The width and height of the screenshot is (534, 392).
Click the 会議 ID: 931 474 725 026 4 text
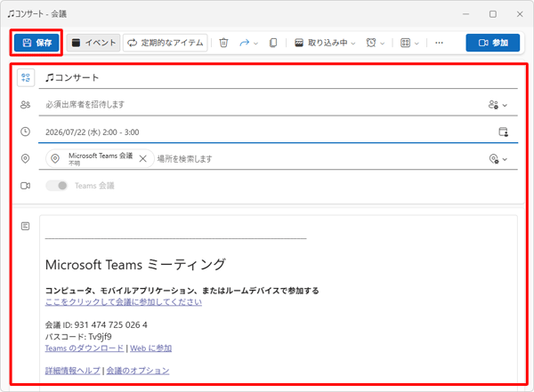coord(96,325)
